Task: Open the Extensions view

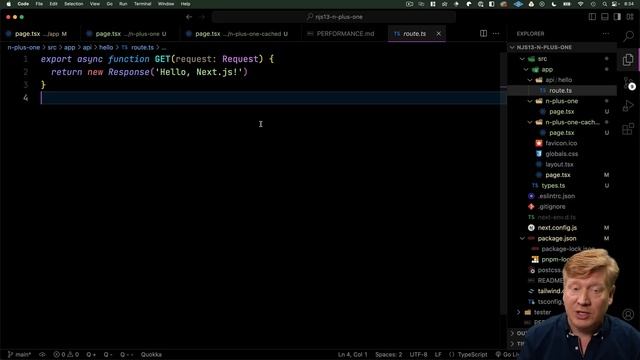Action: [628, 129]
